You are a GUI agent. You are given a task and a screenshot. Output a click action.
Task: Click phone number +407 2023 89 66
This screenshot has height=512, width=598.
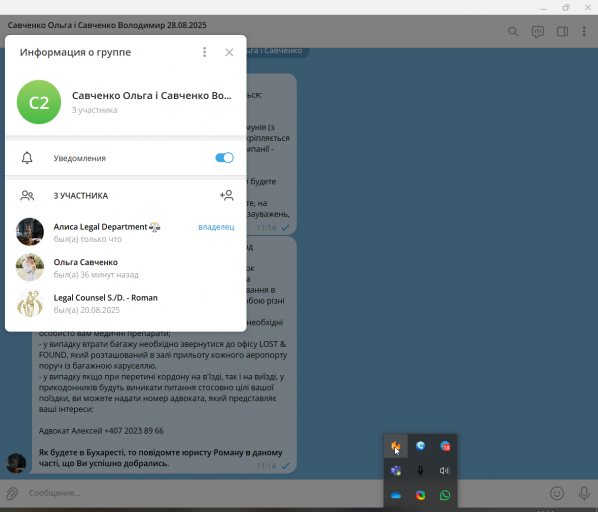(x=134, y=431)
